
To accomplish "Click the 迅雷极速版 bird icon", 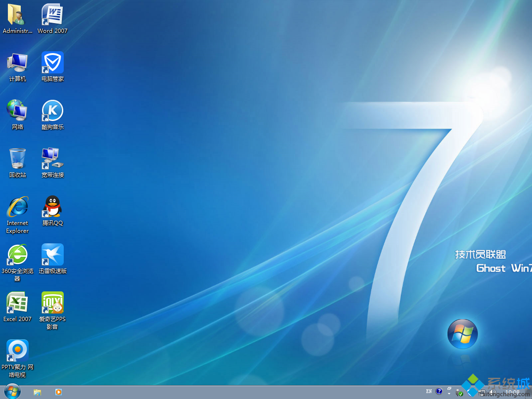I will tap(52, 254).
